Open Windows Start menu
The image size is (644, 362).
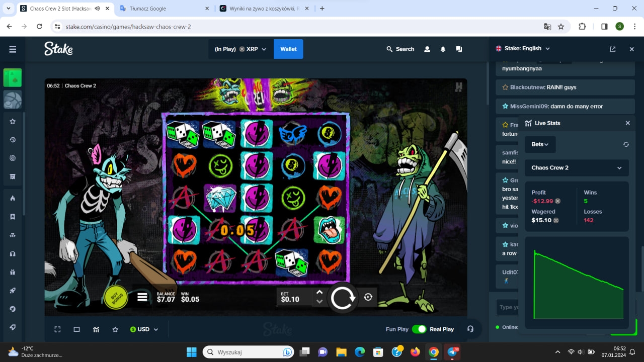coord(192,352)
